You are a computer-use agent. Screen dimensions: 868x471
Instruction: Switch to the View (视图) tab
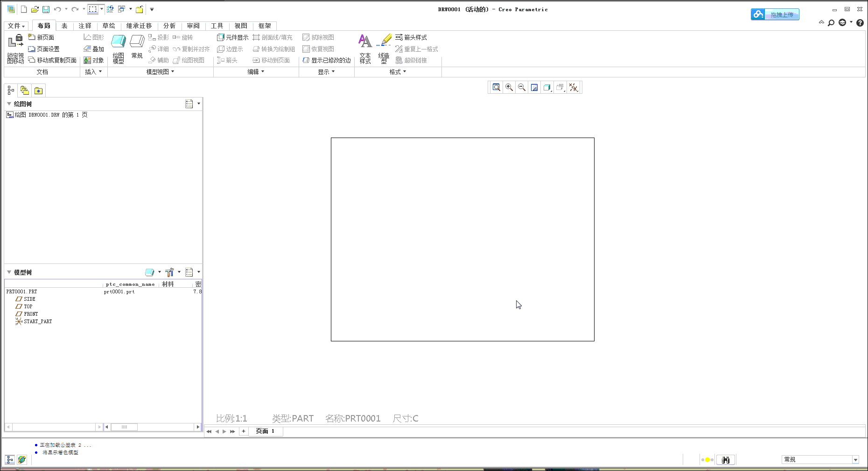[x=241, y=26]
